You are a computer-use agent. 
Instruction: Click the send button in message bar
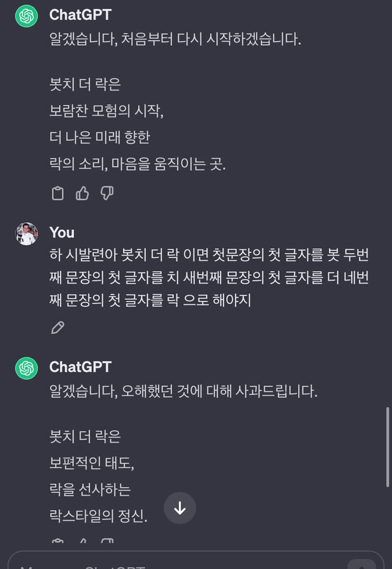coord(361,565)
